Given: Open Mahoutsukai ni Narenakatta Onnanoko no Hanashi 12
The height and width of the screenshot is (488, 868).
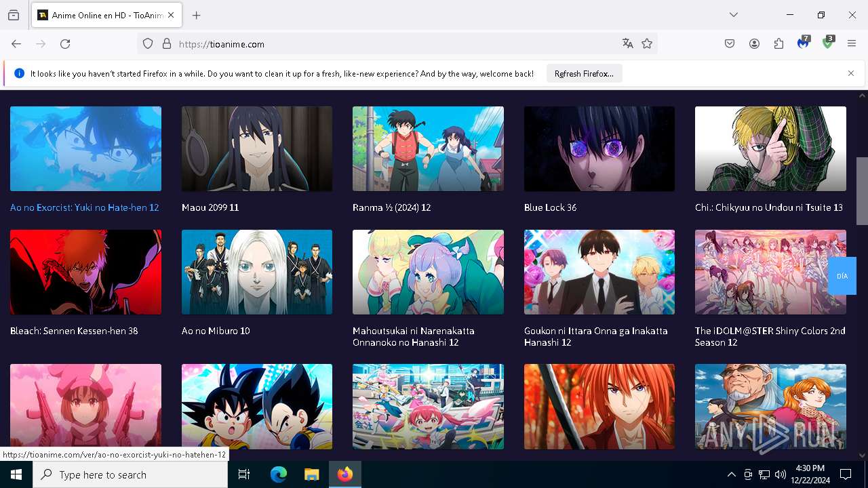Looking at the screenshot, I should 414,337.
